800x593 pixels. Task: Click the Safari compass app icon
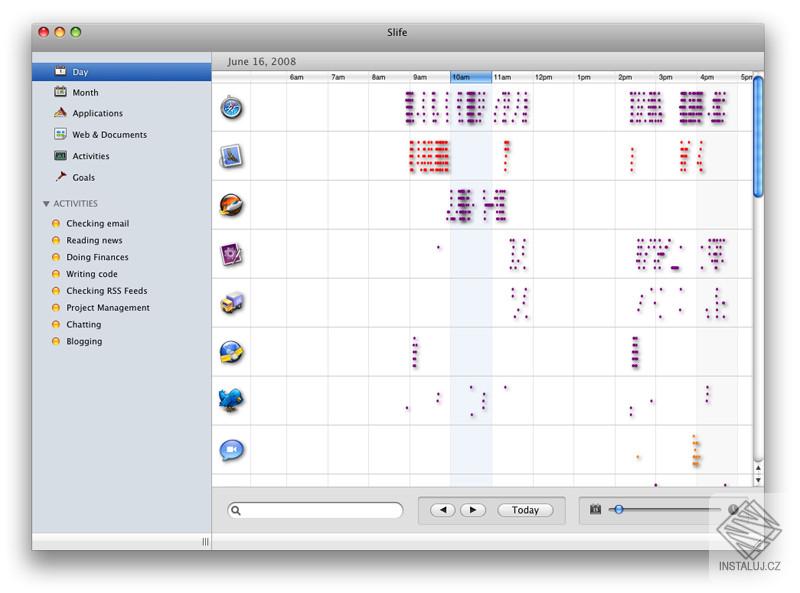(231, 108)
